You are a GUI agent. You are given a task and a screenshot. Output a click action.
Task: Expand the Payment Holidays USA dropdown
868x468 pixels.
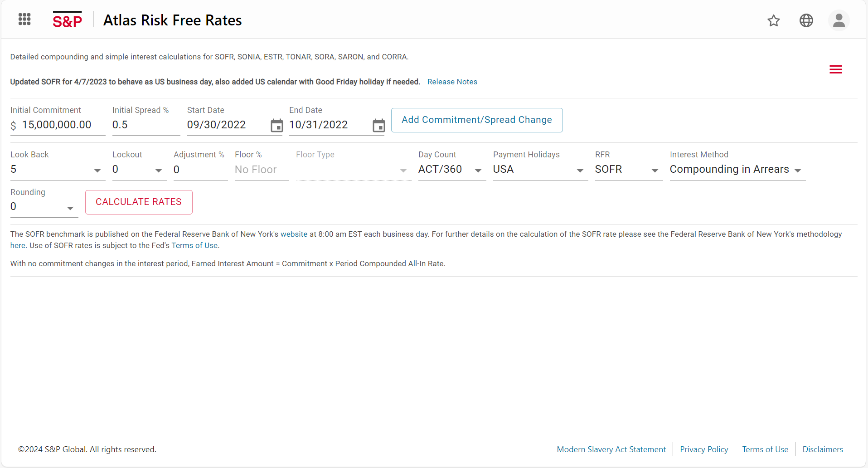pyautogui.click(x=541, y=170)
